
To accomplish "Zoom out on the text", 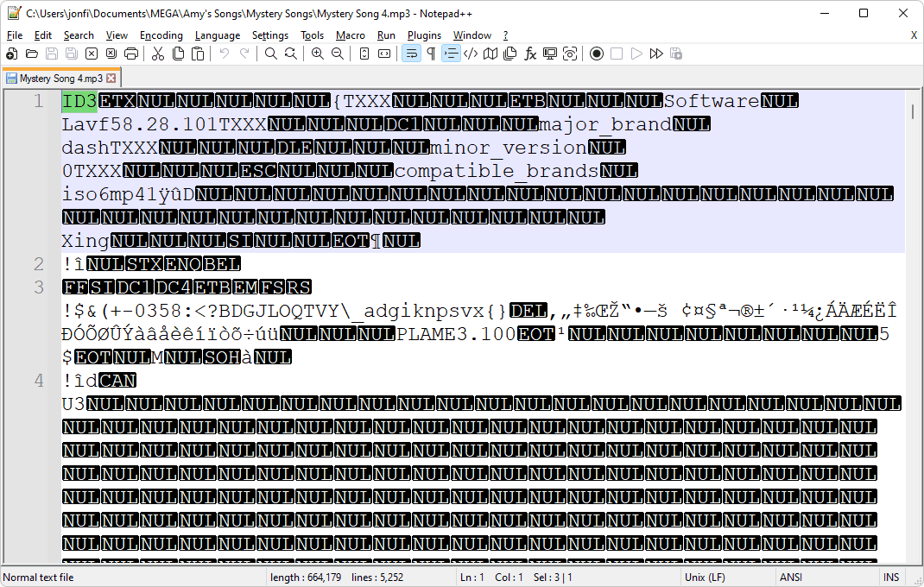I will [x=338, y=53].
